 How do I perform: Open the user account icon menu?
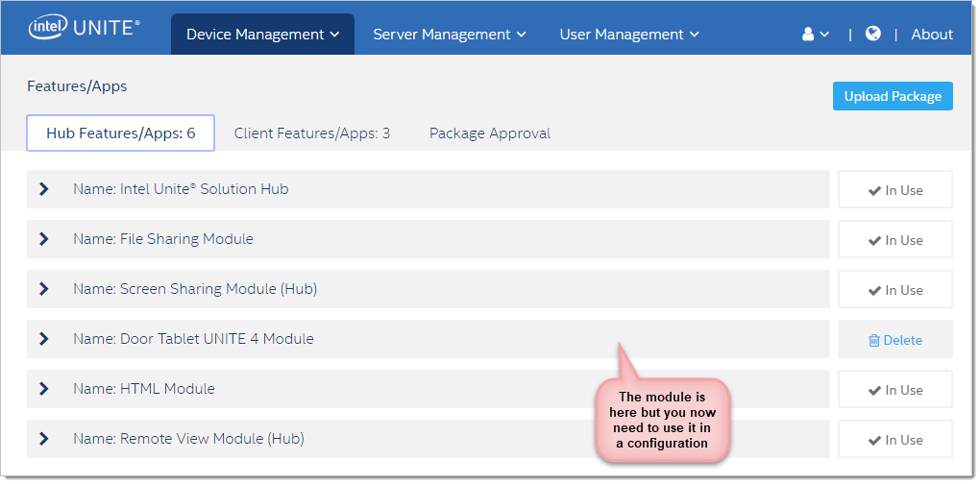tap(816, 35)
